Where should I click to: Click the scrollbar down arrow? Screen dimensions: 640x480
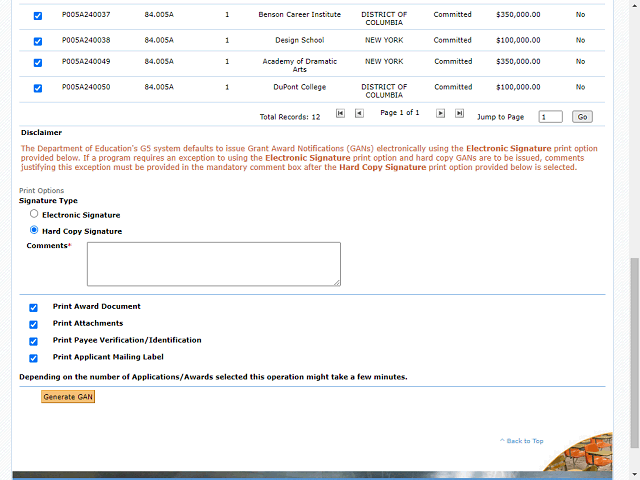click(634, 475)
